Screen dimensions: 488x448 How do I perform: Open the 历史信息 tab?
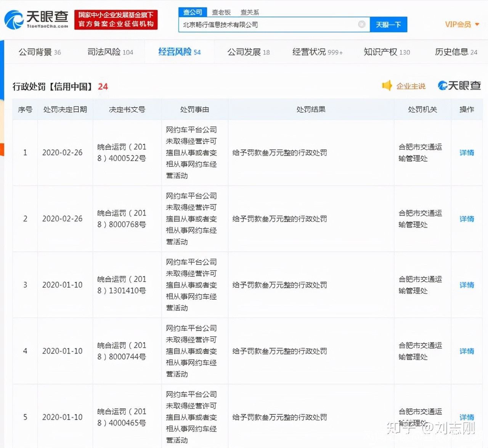point(456,52)
